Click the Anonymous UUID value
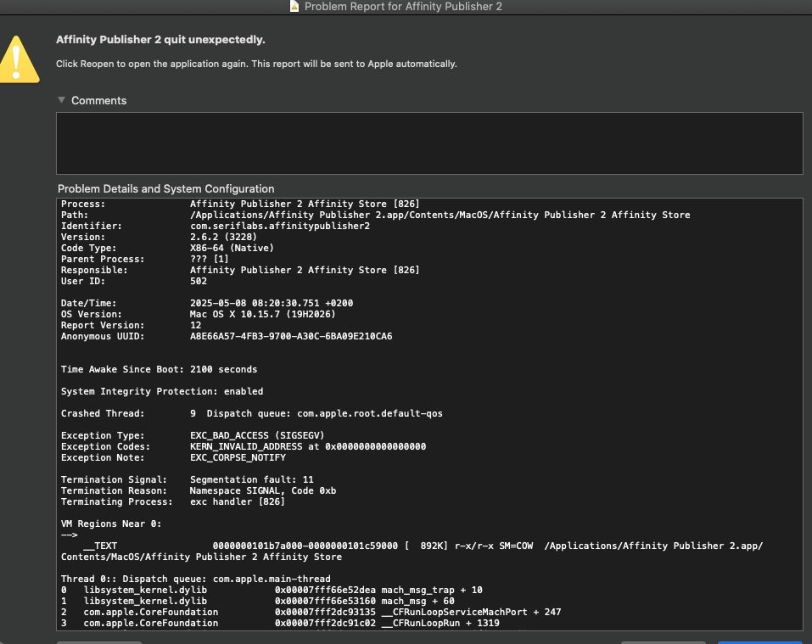This screenshot has width=812, height=644. 291,336
